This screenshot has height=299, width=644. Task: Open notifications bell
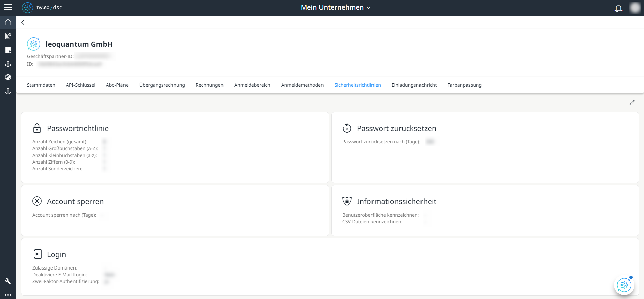coord(618,8)
